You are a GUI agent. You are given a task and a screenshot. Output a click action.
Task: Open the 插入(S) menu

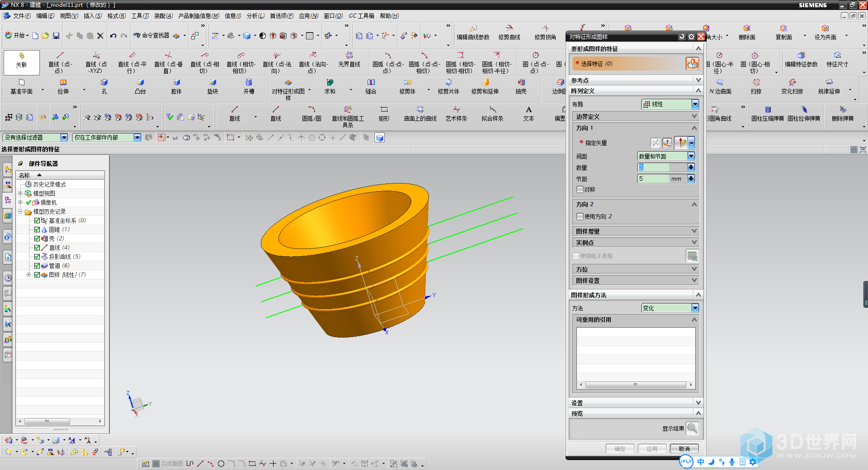tap(93, 16)
